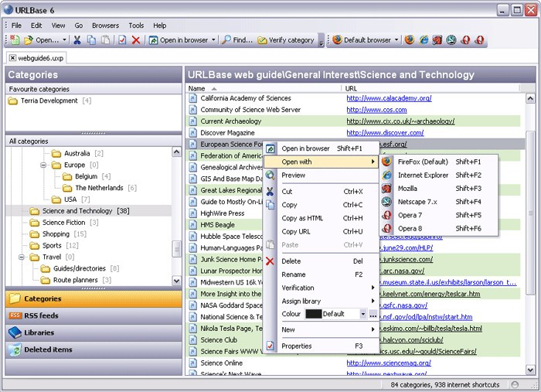Screen dimensions: 541x392
Task: Click the Open folder toolbar icon
Action: pos(29,40)
